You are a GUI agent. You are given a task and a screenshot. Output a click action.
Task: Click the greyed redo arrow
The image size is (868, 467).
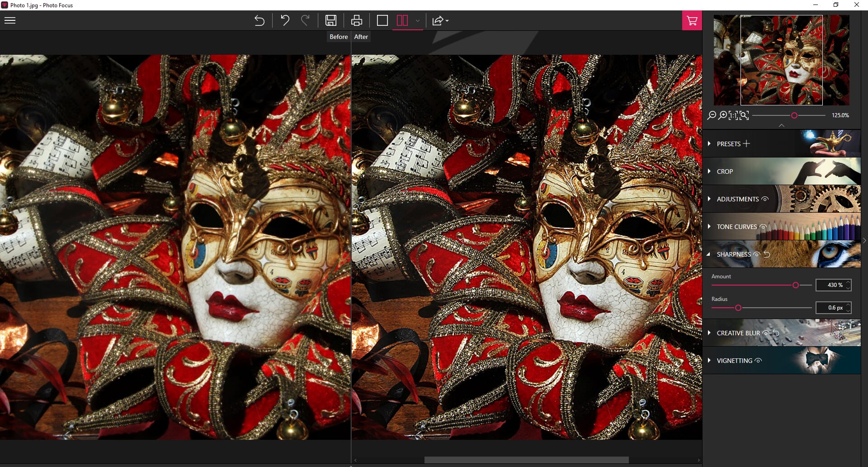coord(306,20)
